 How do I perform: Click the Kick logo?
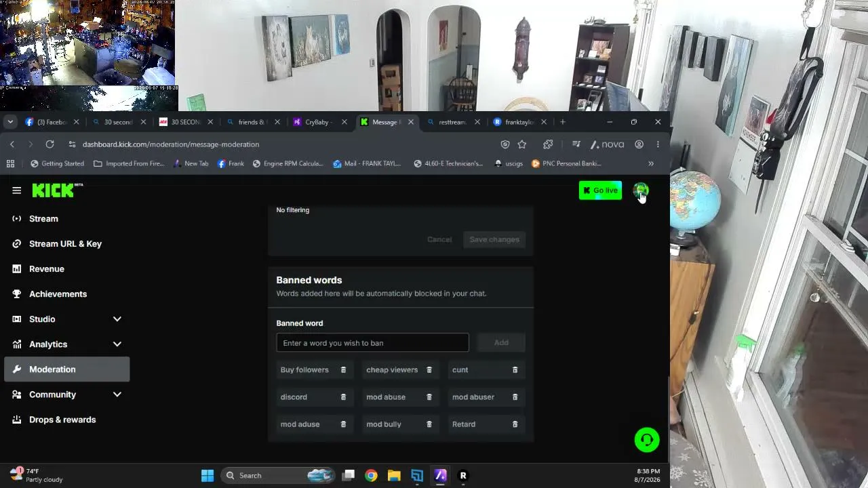(58, 190)
